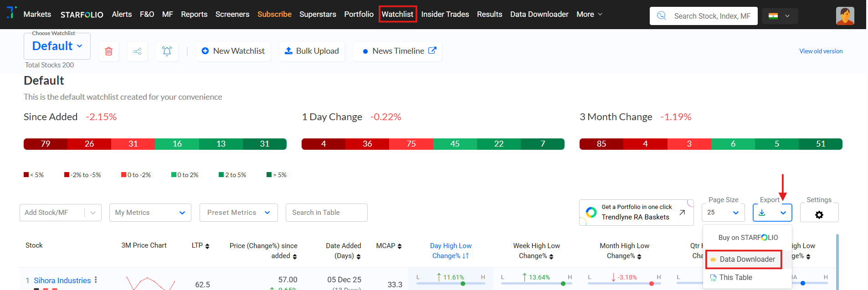Sort by Date Added (Days) arrows

(359, 256)
